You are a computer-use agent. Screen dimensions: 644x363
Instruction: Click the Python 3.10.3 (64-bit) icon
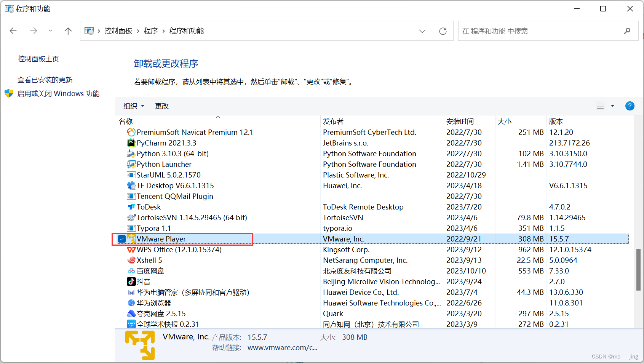(131, 154)
